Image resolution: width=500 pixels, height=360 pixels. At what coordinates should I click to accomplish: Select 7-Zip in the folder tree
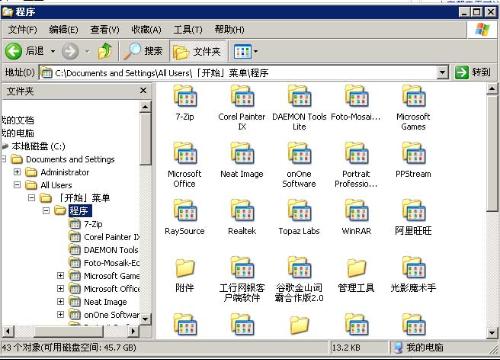(x=93, y=224)
